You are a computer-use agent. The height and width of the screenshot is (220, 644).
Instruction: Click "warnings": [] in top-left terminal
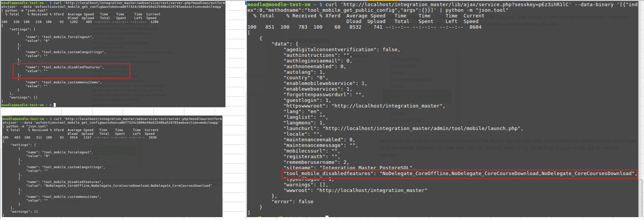click(24, 97)
